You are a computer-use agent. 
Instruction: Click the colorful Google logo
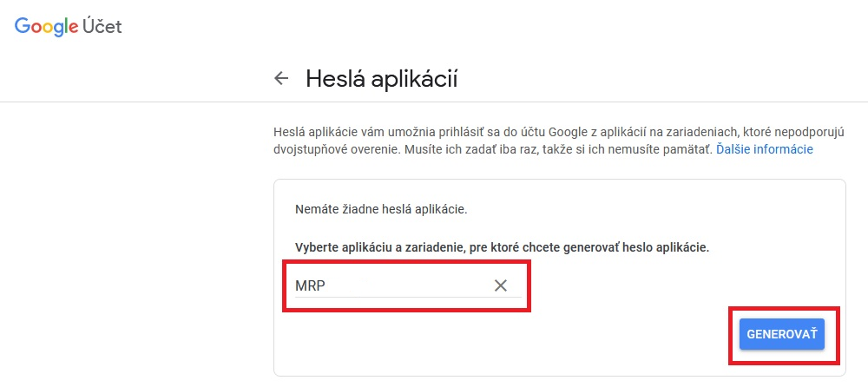(x=47, y=27)
